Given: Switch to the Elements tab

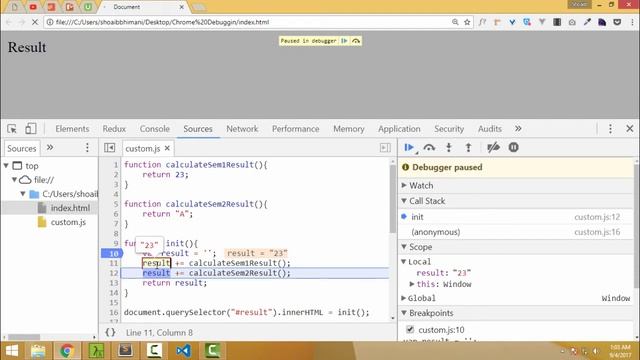Looking at the screenshot, I should click(x=72, y=129).
